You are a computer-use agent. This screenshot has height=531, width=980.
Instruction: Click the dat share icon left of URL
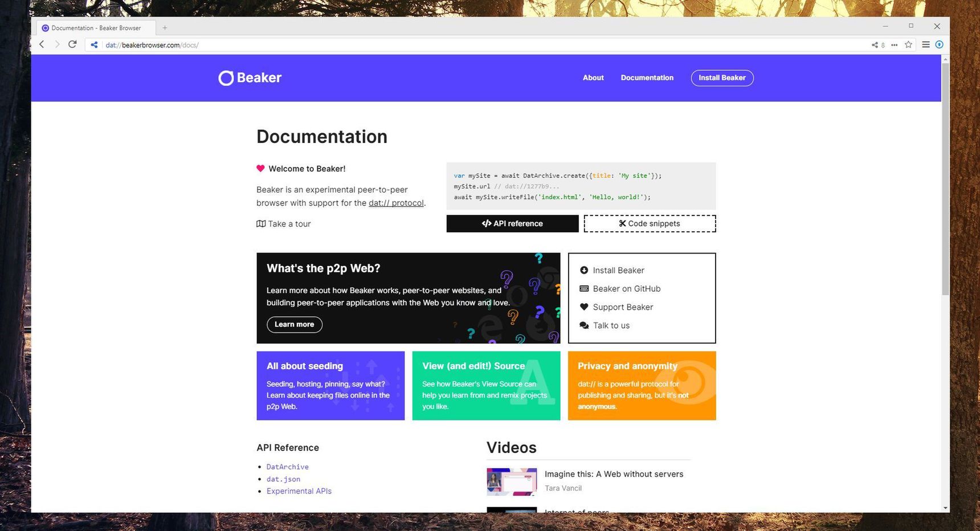tap(94, 45)
